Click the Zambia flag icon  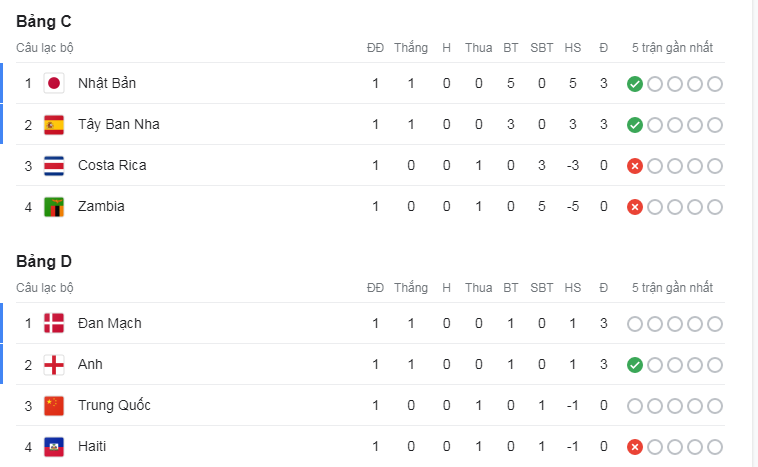(54, 207)
